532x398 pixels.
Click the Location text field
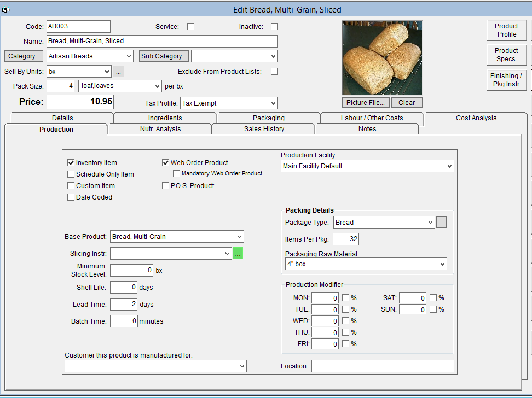(383, 366)
